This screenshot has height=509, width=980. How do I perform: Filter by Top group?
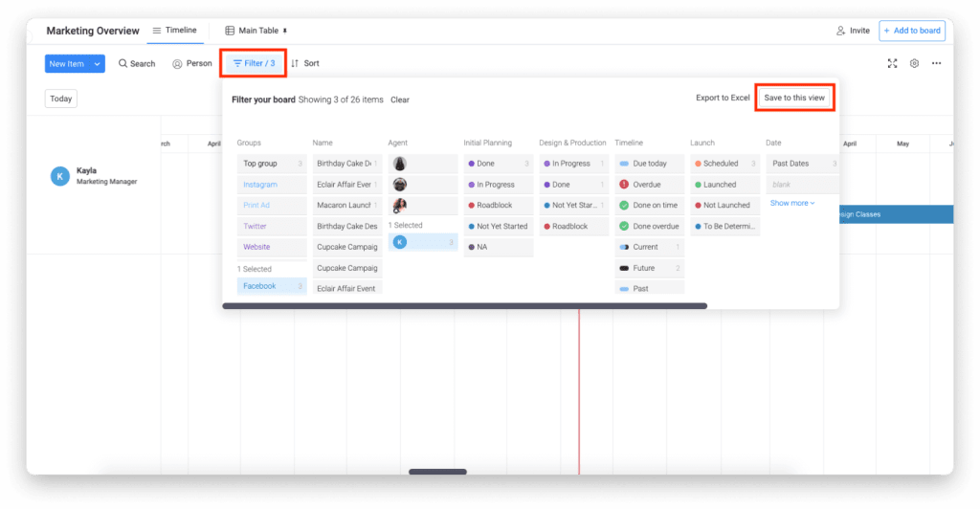tap(272, 164)
